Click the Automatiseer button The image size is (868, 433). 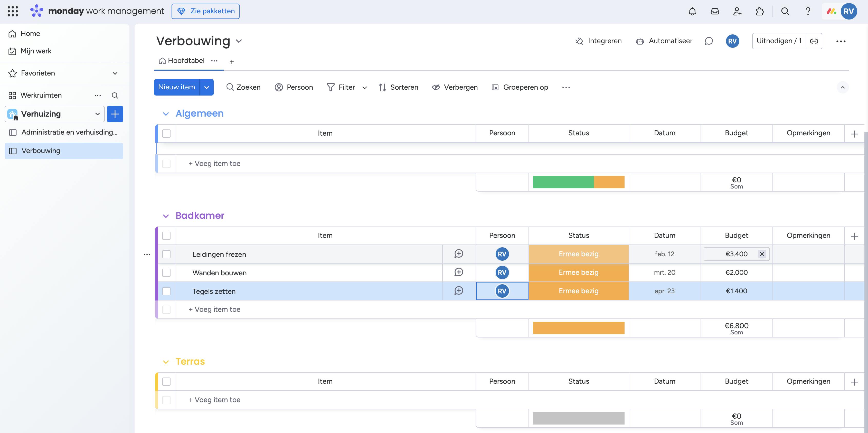(664, 41)
